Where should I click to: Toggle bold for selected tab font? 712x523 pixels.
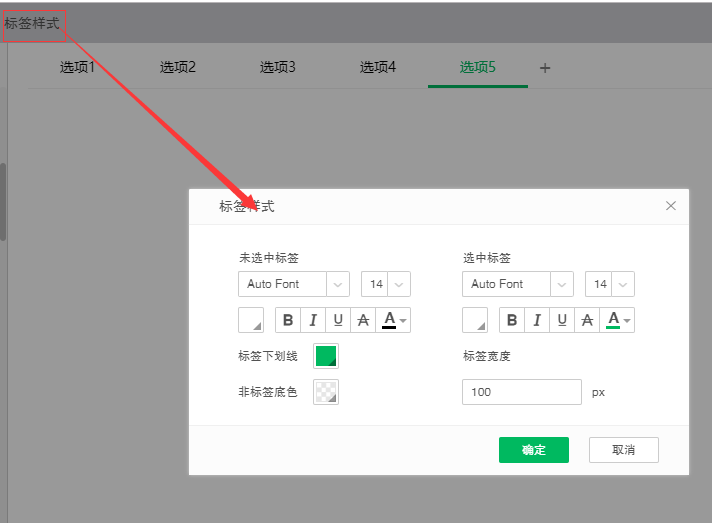point(512,320)
